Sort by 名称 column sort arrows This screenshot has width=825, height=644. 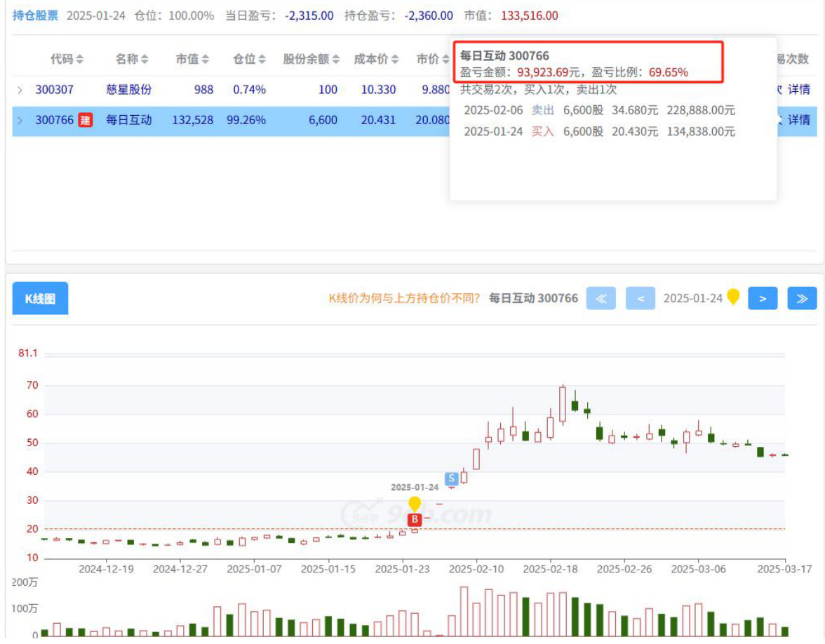145,60
